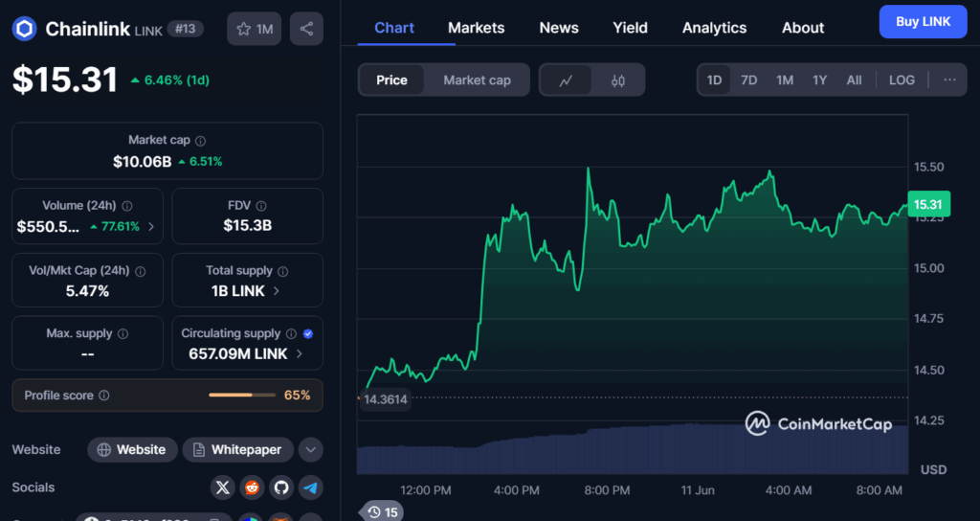This screenshot has height=521, width=980.
Task: Open Chainlink Reddit community
Action: [252, 487]
